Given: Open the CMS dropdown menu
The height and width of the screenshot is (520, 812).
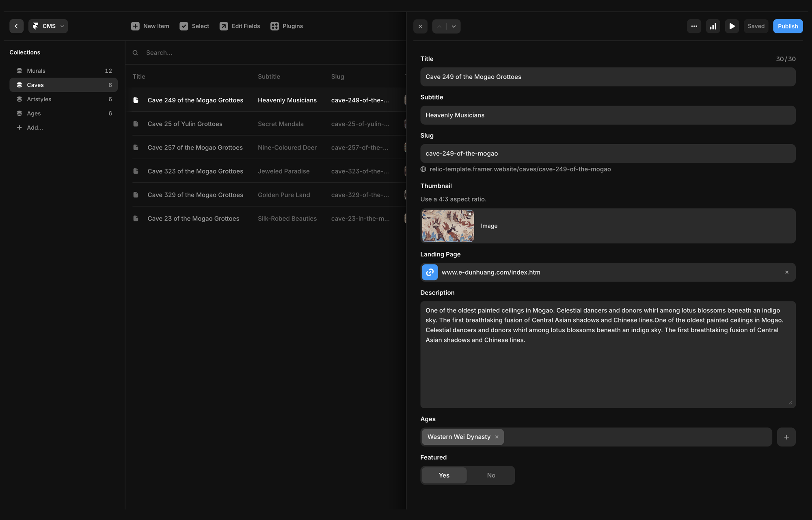Looking at the screenshot, I should click(48, 26).
